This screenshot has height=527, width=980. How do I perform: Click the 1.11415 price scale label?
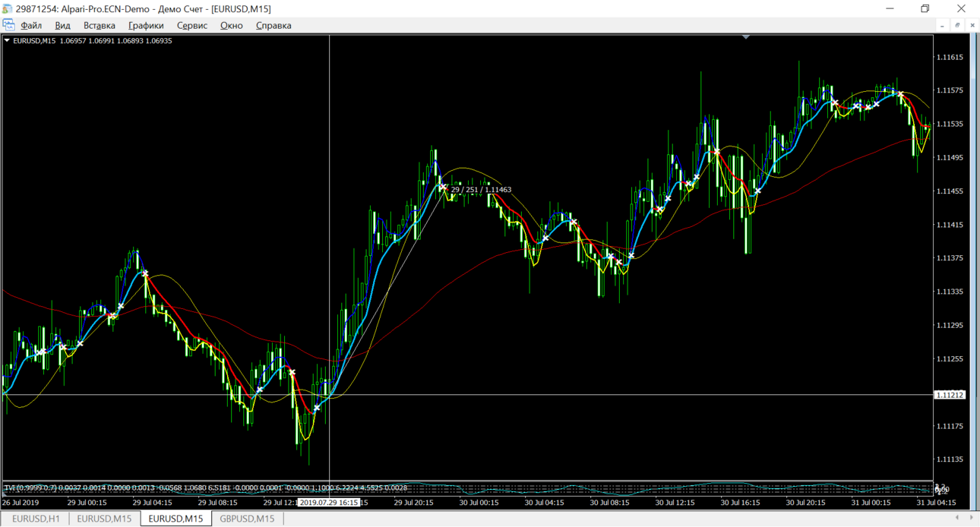950,225
